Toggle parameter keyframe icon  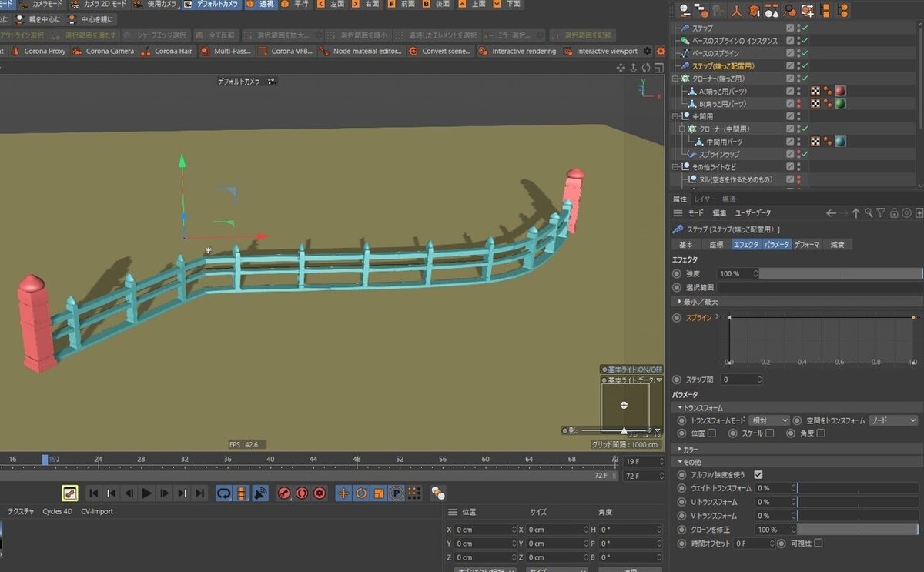pyautogui.click(x=397, y=493)
